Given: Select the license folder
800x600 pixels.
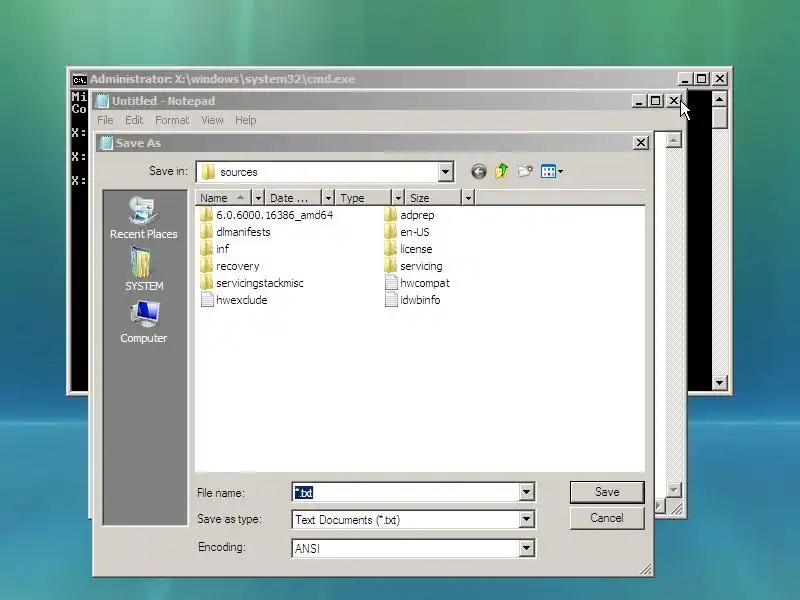Looking at the screenshot, I should point(408,249).
